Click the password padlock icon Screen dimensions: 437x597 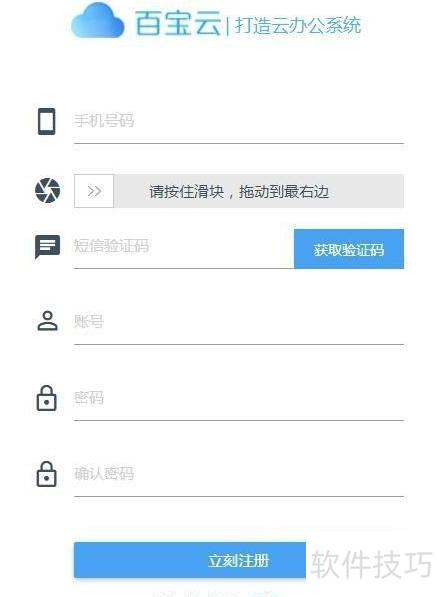point(46,398)
